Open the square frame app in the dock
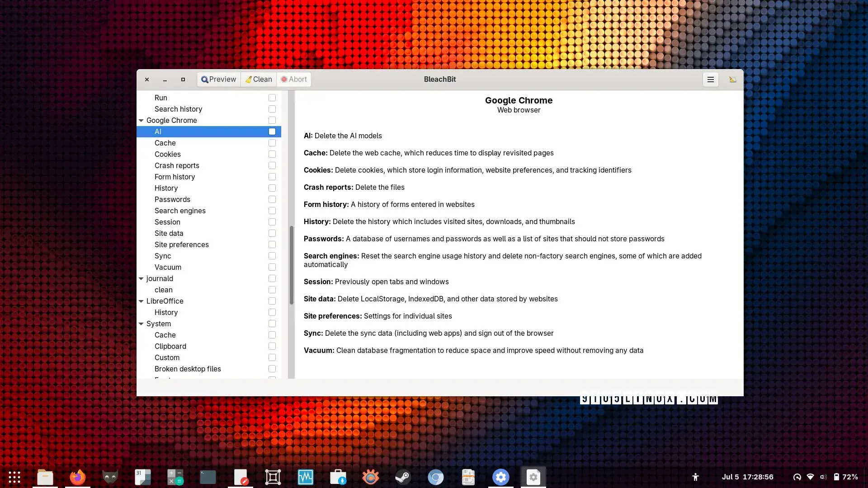 point(273,477)
